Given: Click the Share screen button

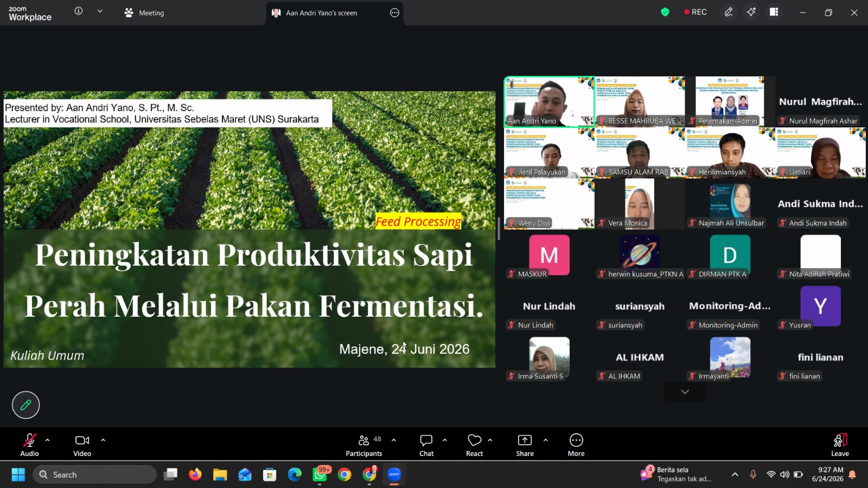Looking at the screenshot, I should pyautogui.click(x=525, y=445).
